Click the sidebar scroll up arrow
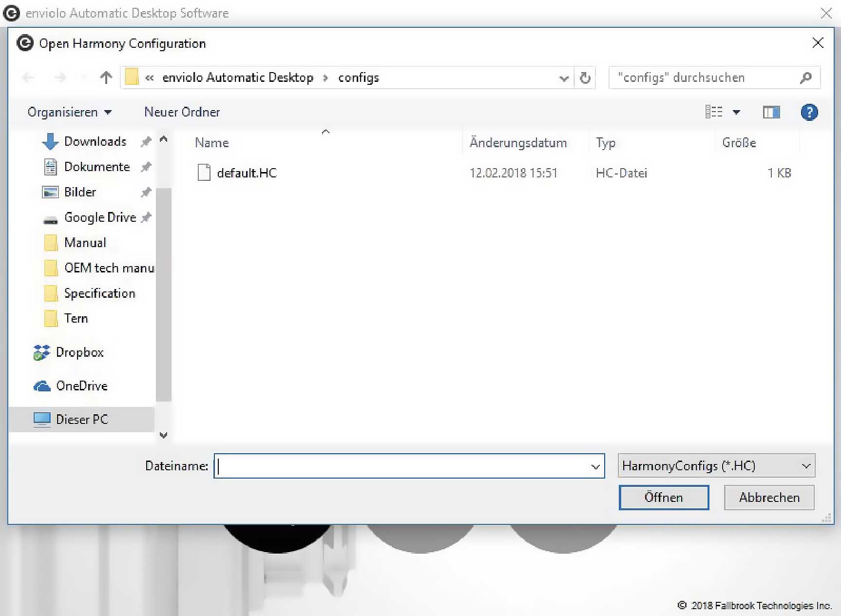This screenshot has width=841, height=616. click(164, 140)
